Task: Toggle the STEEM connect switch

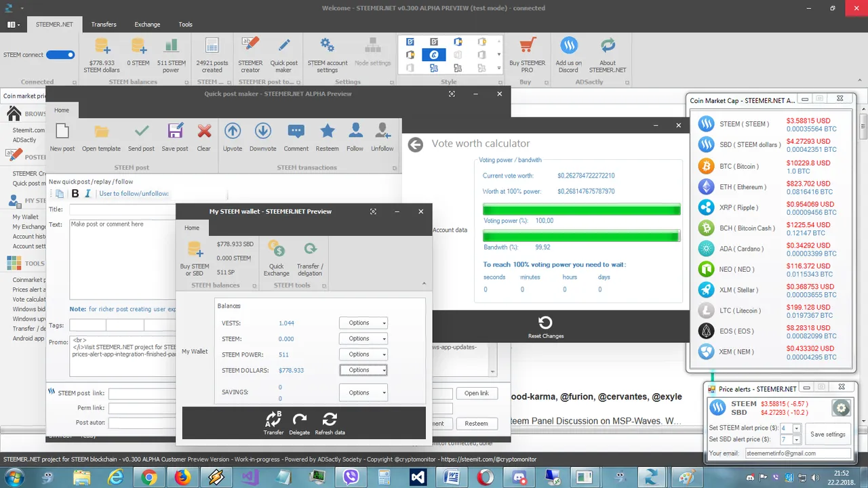Action: pyautogui.click(x=60, y=55)
